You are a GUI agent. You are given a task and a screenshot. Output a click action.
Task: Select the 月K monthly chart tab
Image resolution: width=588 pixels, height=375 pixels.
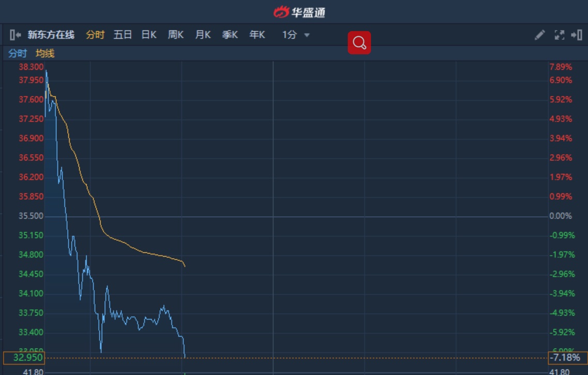[203, 35]
